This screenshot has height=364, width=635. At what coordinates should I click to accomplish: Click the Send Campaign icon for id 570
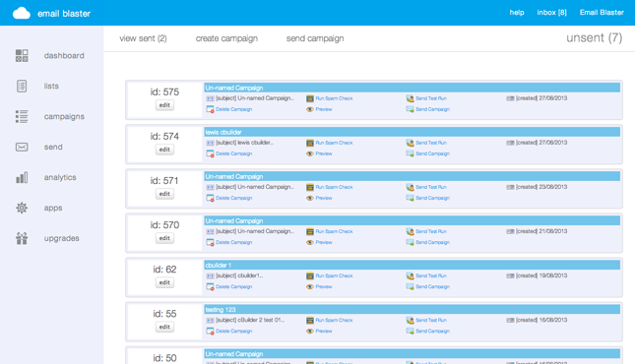click(410, 243)
